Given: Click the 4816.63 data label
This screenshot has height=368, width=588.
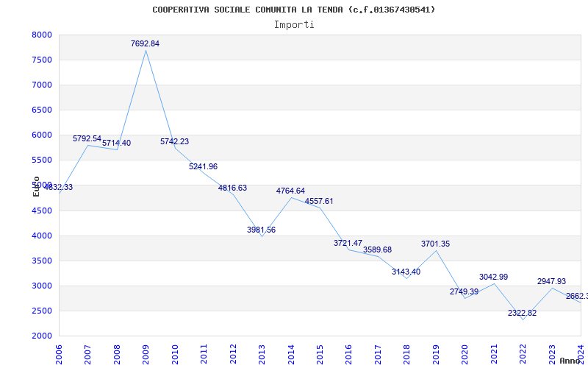Looking at the screenshot, I should pyautogui.click(x=232, y=188).
